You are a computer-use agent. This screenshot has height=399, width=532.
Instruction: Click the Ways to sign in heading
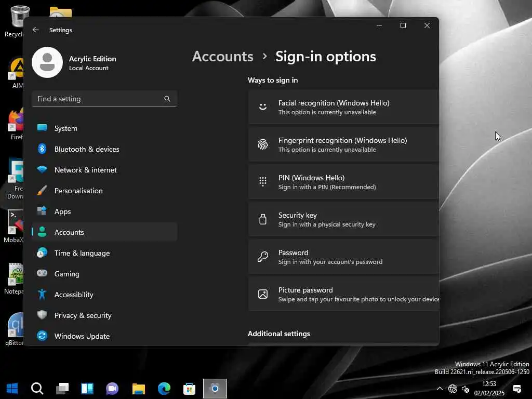[272, 80]
